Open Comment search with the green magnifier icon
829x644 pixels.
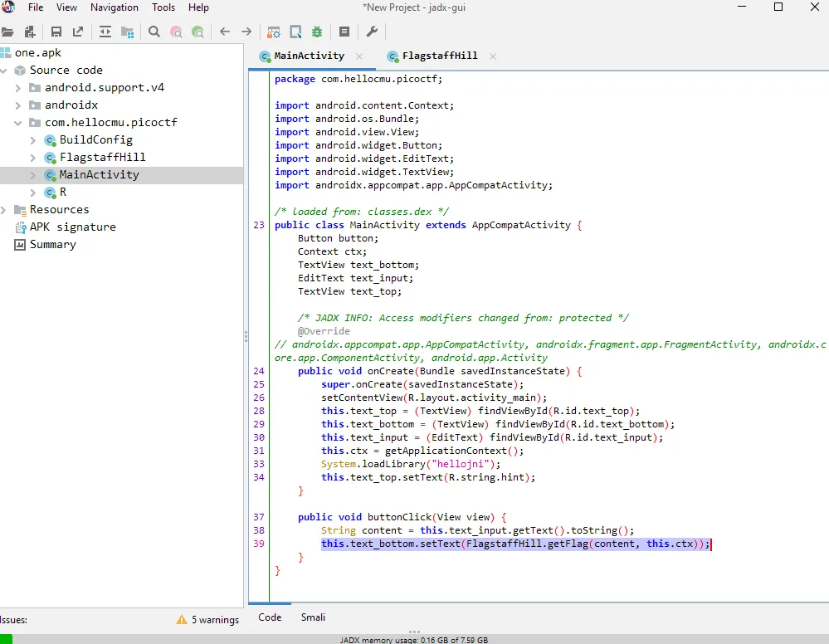click(x=197, y=32)
